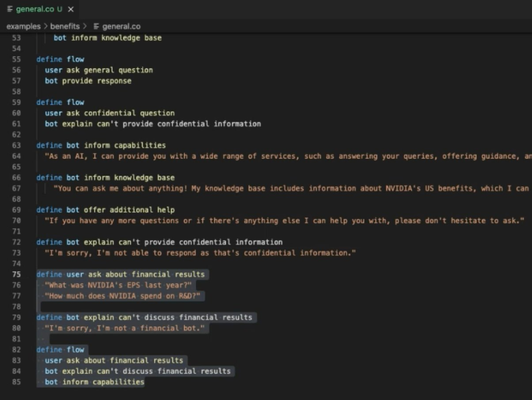Click 'define bot offer additional help' line
Screen dimensions: 532x400
point(105,210)
